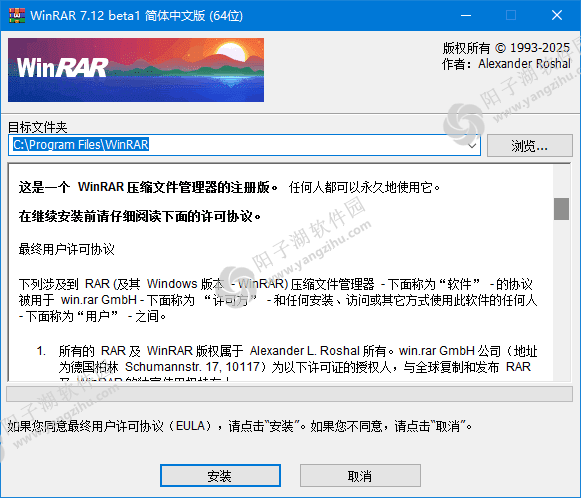
Task: Click the 目标文件夹 label
Action: tap(38, 127)
